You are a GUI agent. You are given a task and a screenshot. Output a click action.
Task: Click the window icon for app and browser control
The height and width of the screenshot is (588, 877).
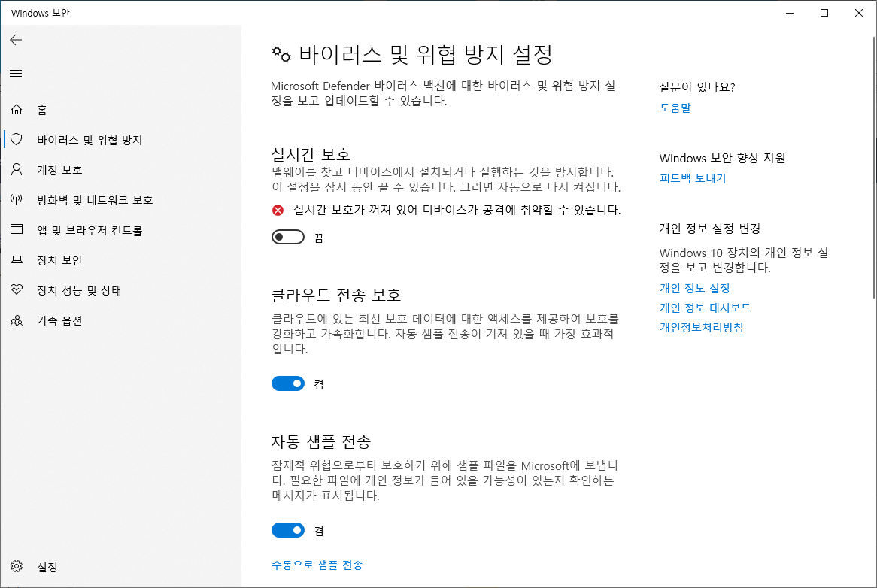(17, 229)
